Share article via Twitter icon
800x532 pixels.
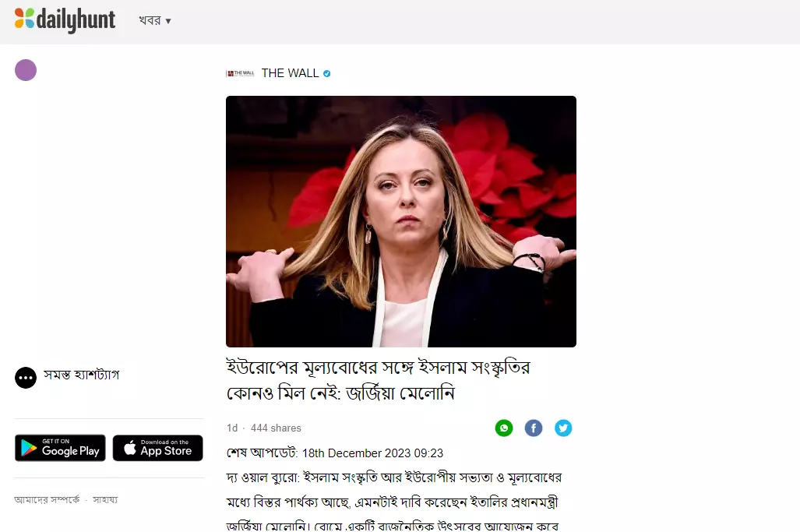563,428
